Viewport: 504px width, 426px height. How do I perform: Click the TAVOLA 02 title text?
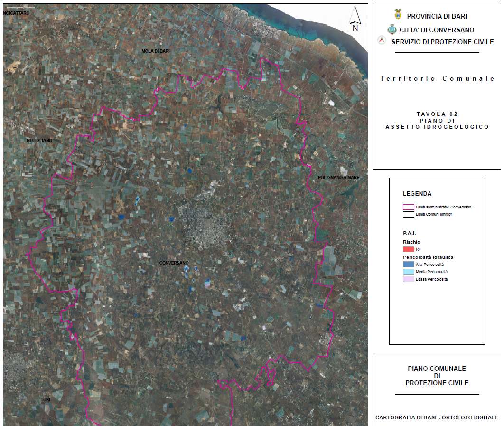(x=437, y=114)
